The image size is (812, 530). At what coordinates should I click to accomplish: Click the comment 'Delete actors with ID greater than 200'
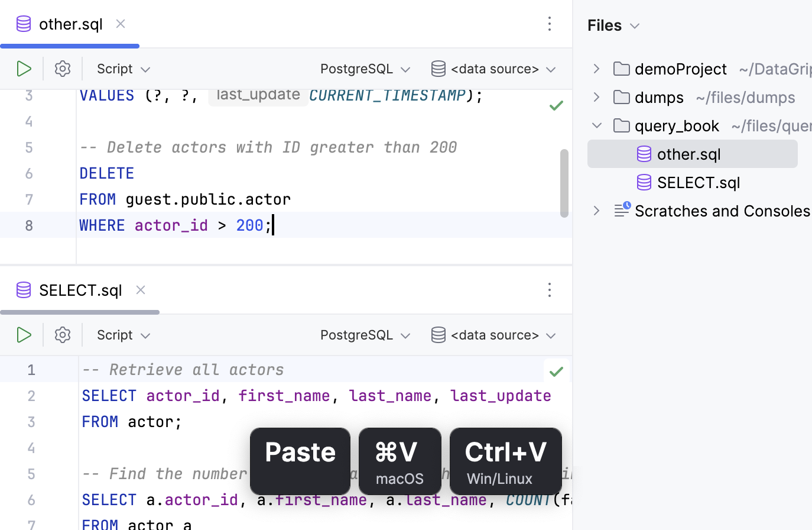coord(268,147)
